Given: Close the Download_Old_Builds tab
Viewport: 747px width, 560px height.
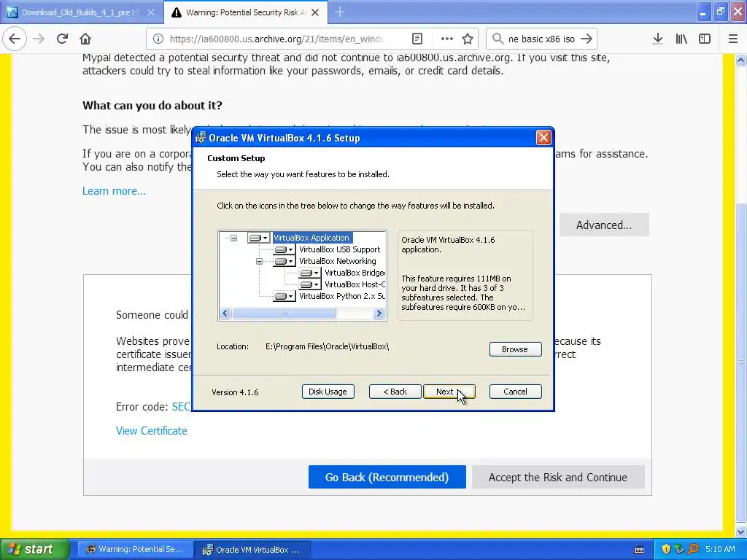Looking at the screenshot, I should click(x=151, y=12).
